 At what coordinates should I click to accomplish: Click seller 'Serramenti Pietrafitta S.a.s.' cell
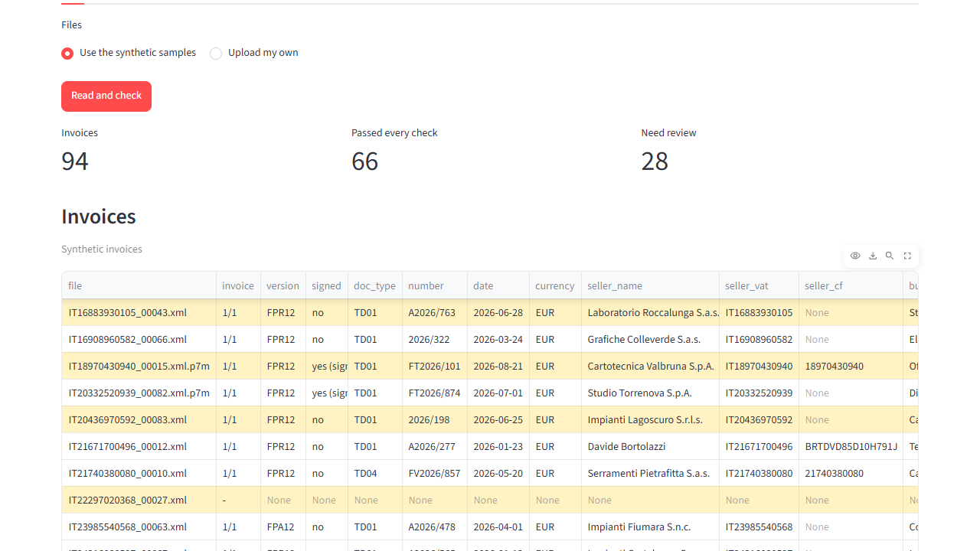pos(650,473)
